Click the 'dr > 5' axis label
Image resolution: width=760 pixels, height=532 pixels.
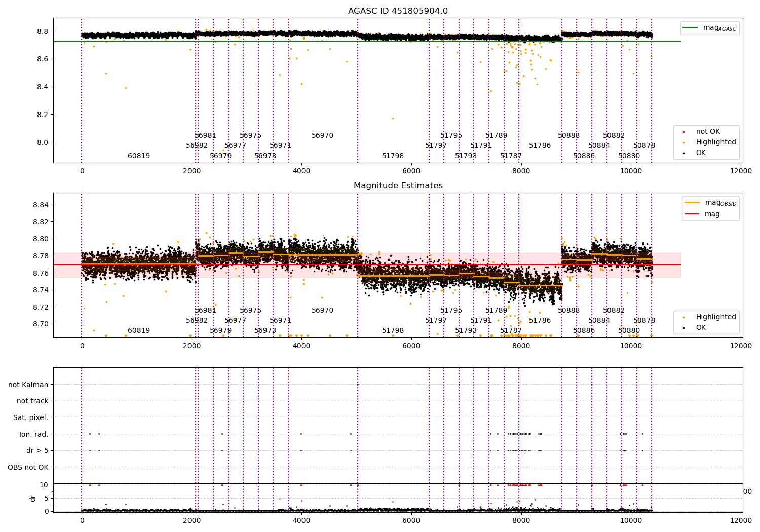pos(37,450)
